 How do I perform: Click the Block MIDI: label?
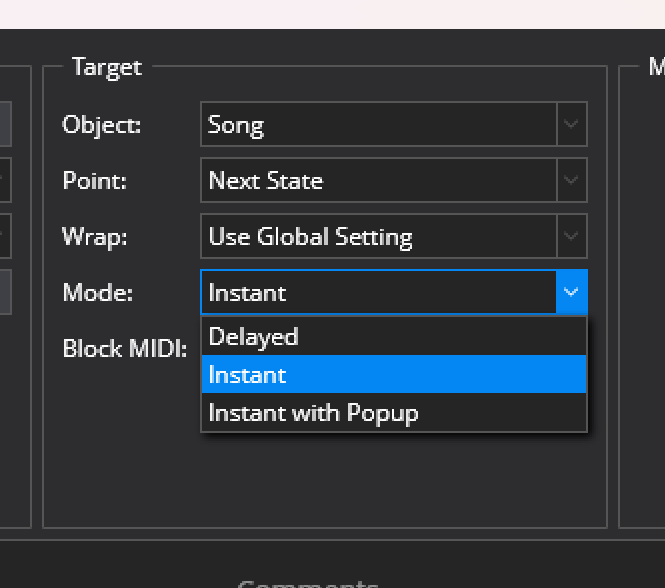(125, 349)
